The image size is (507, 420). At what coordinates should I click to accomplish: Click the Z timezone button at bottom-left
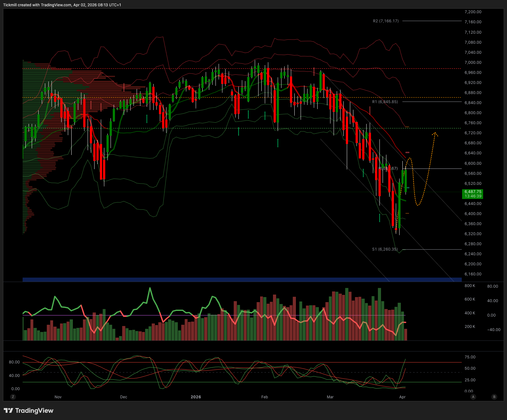13,397
